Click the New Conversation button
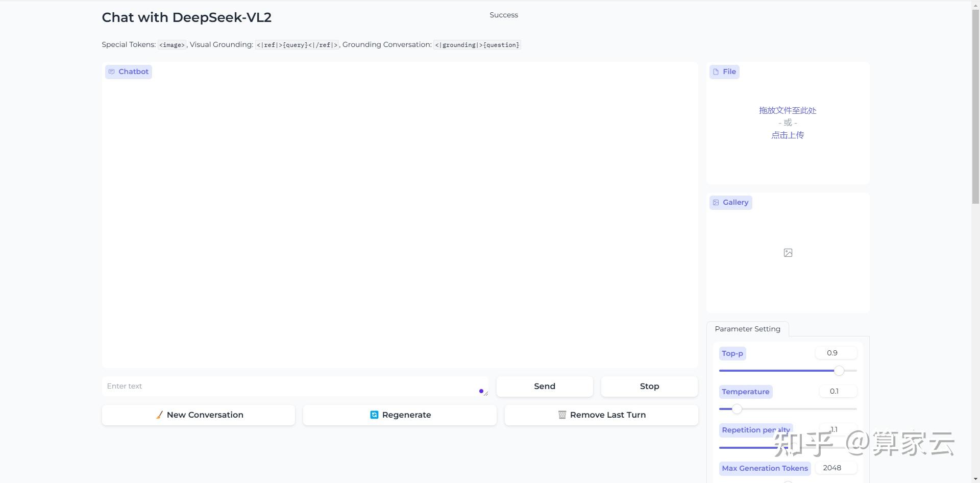Image resolution: width=980 pixels, height=483 pixels. point(199,415)
